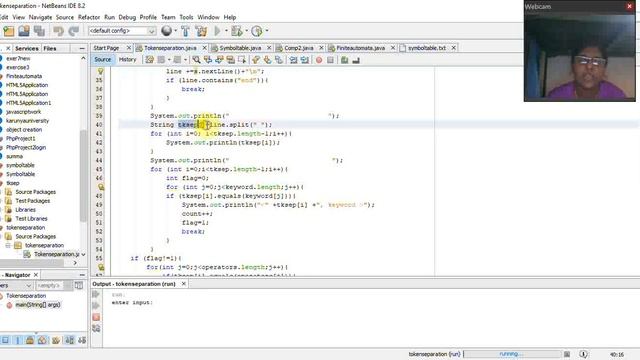
Task: Click the Uncomment editor toolbar icon
Action: click(x=356, y=60)
